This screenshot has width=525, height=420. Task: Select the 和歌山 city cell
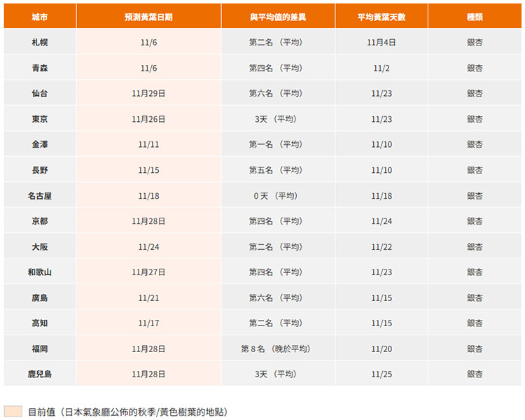[x=40, y=272]
